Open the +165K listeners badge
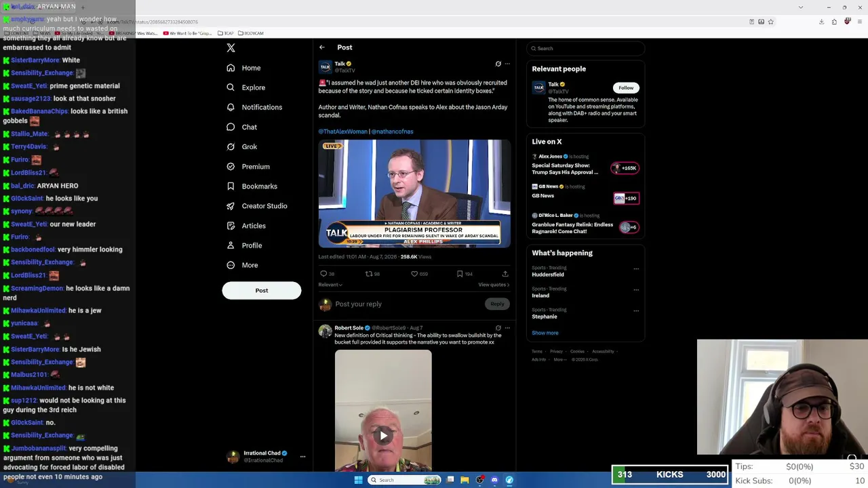 [x=625, y=168]
